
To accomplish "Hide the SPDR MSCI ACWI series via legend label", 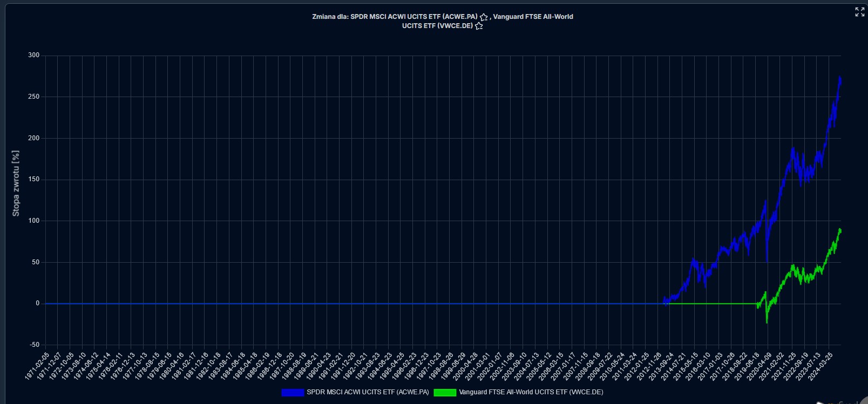I will (x=368, y=393).
